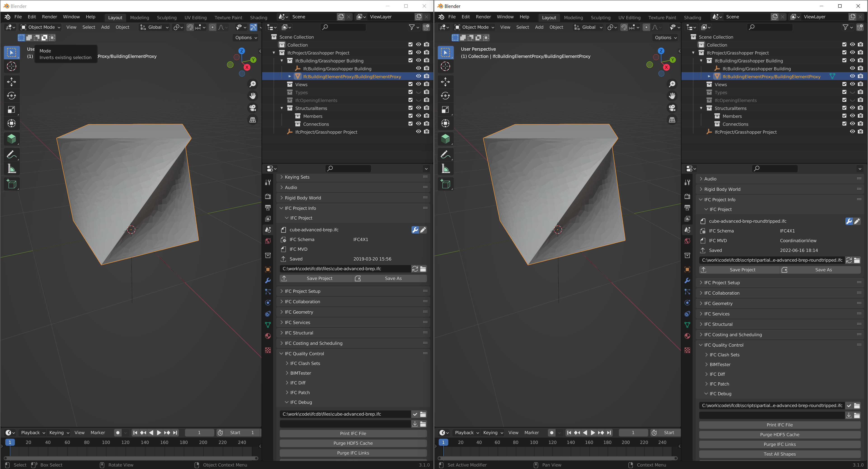The height and width of the screenshot is (469, 868).
Task: Select the Annotate tool in left Blender window
Action: 12,154
